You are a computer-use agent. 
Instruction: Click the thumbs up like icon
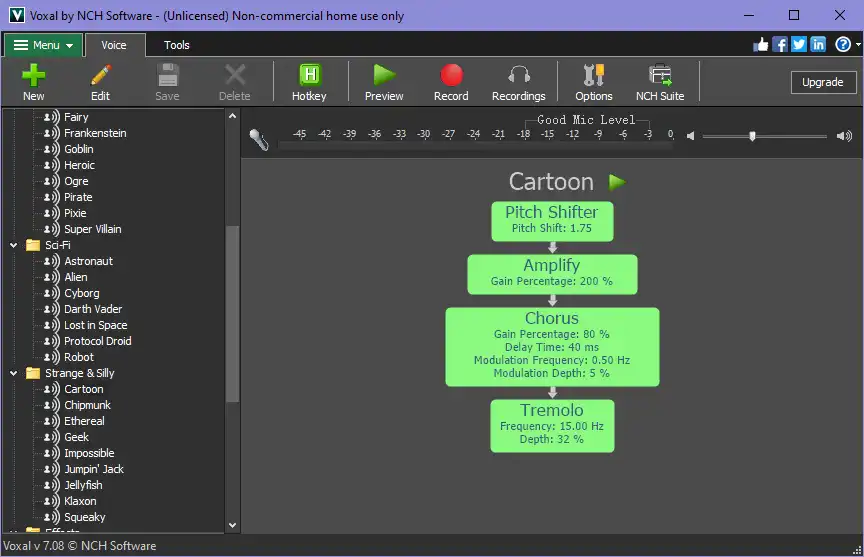click(x=760, y=45)
